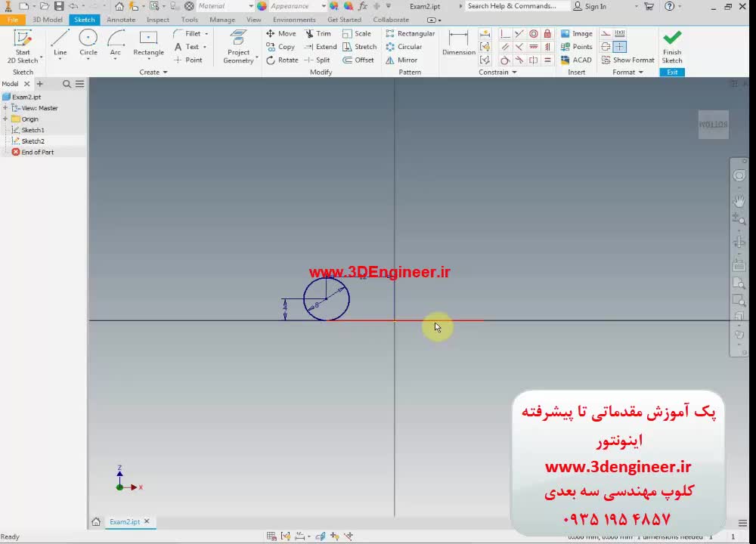Activate the Trim tool
This screenshot has width=756, height=544.
click(x=318, y=33)
